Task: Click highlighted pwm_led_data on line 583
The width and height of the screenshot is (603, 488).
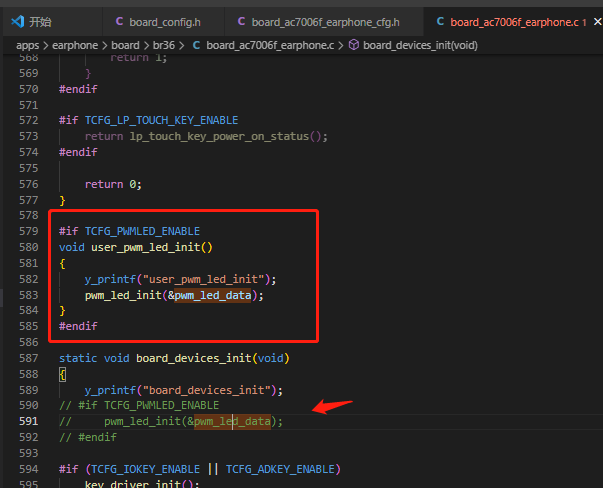Action: coord(213,295)
